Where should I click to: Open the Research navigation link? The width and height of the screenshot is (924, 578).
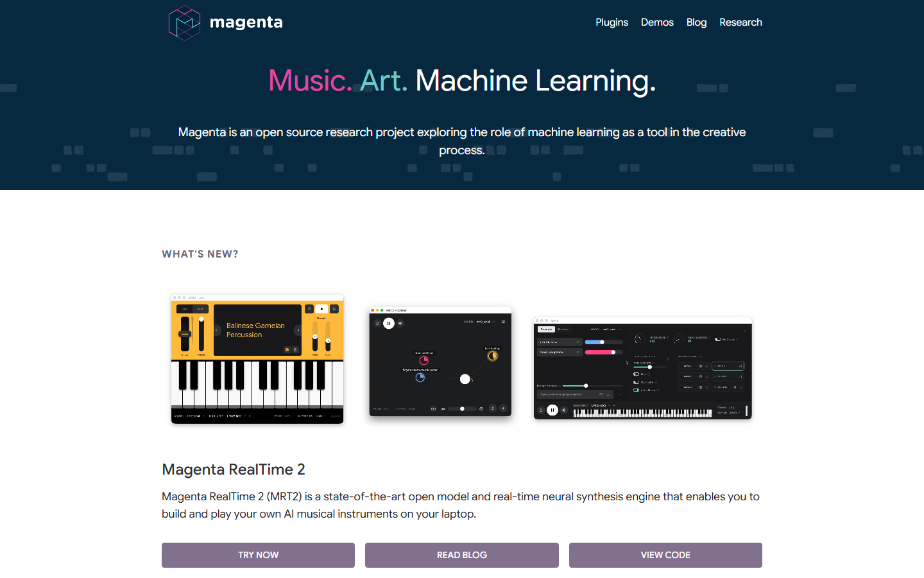tap(740, 22)
